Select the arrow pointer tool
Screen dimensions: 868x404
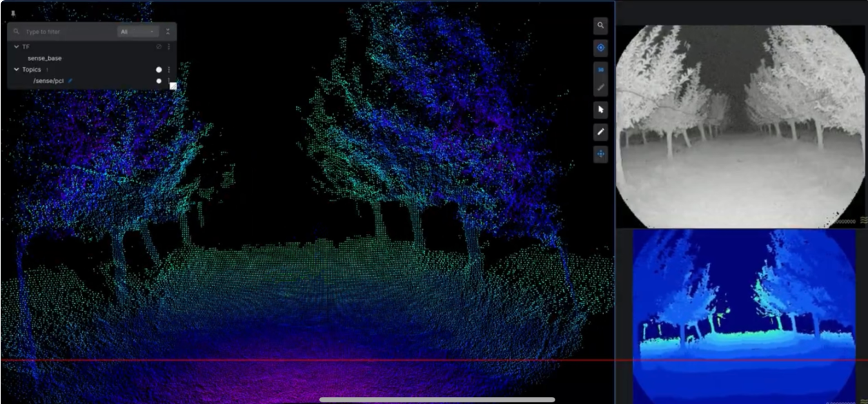[x=600, y=110]
